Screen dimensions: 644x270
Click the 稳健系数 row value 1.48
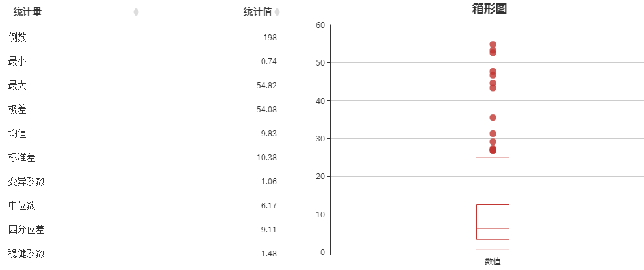point(268,254)
